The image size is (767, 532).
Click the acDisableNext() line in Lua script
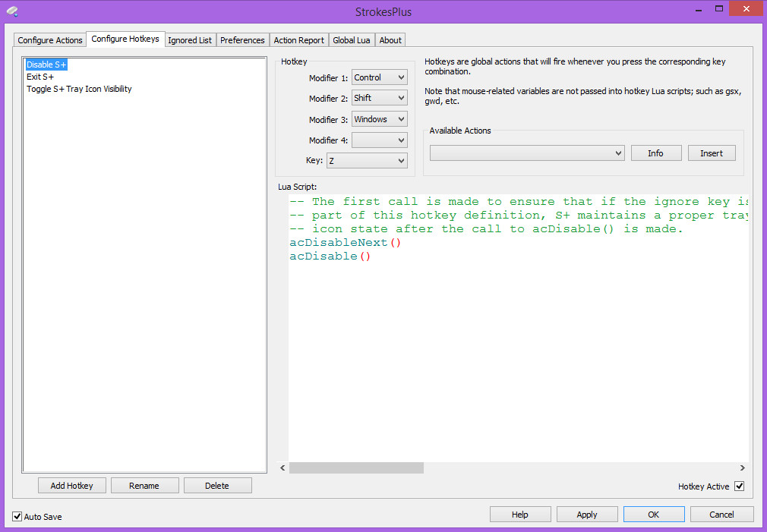[346, 243]
